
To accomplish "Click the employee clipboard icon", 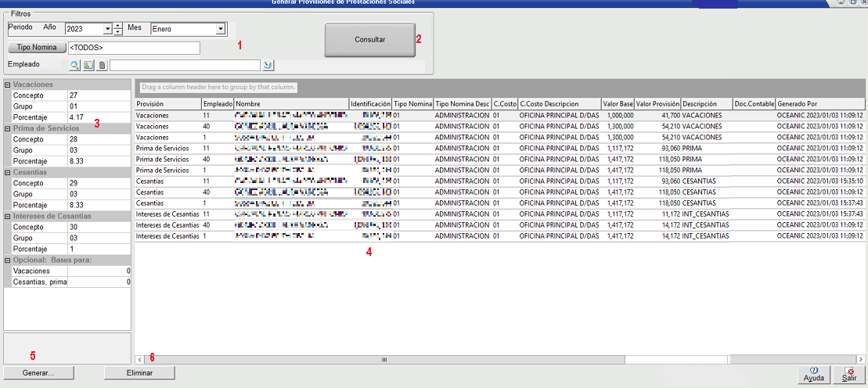I will [102, 65].
